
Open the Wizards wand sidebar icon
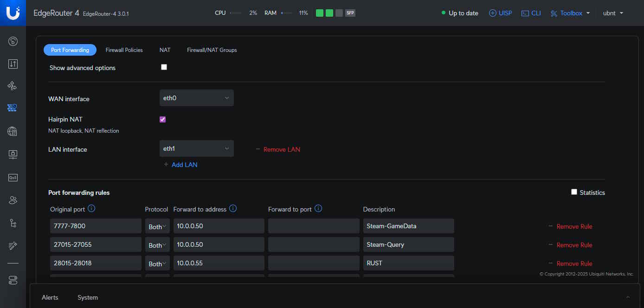13,246
